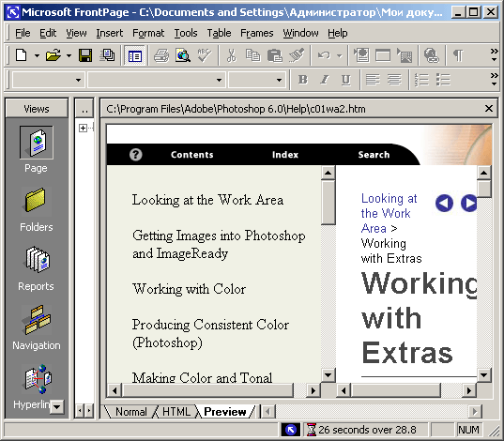Screen dimensions: 504x441
Task: Click Insert Picture From File icon
Action: point(405,56)
